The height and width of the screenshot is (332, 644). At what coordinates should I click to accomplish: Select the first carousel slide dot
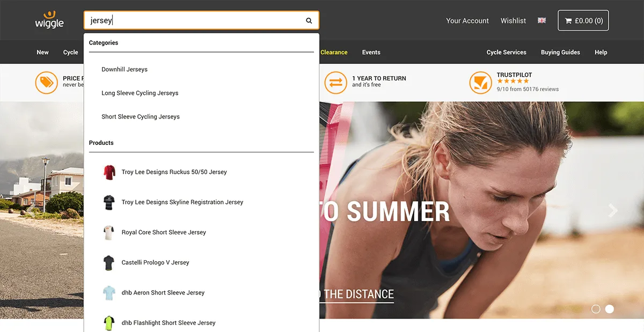pos(596,309)
